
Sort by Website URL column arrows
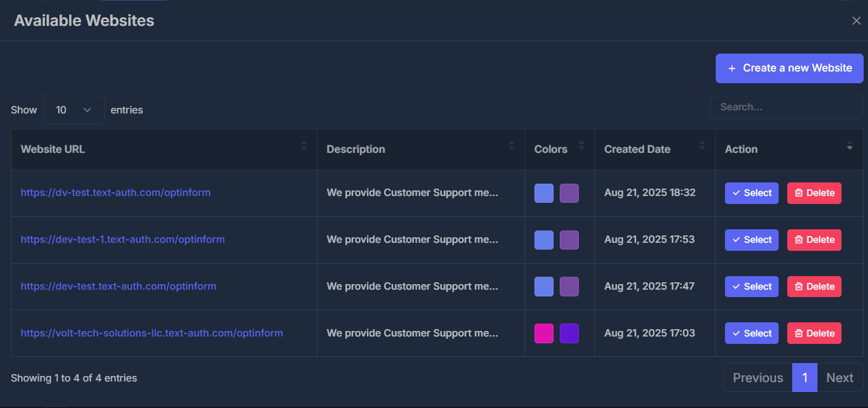coord(303,145)
